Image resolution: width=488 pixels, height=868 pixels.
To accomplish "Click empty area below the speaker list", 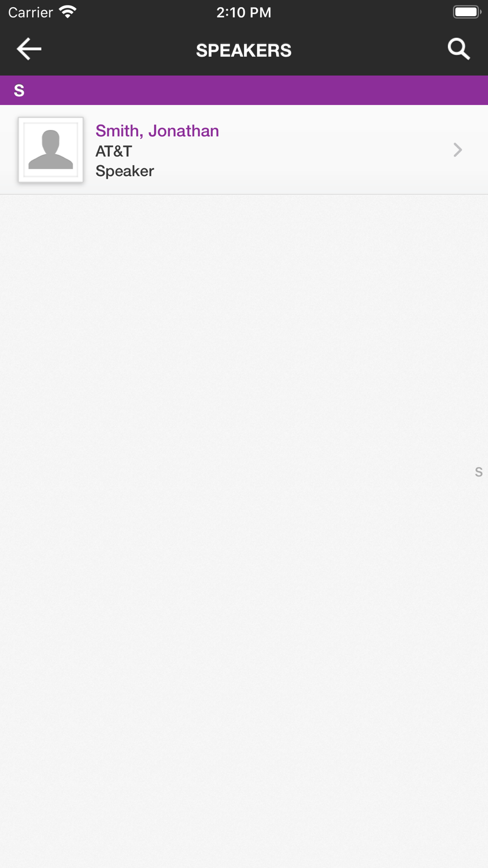I will (244, 488).
